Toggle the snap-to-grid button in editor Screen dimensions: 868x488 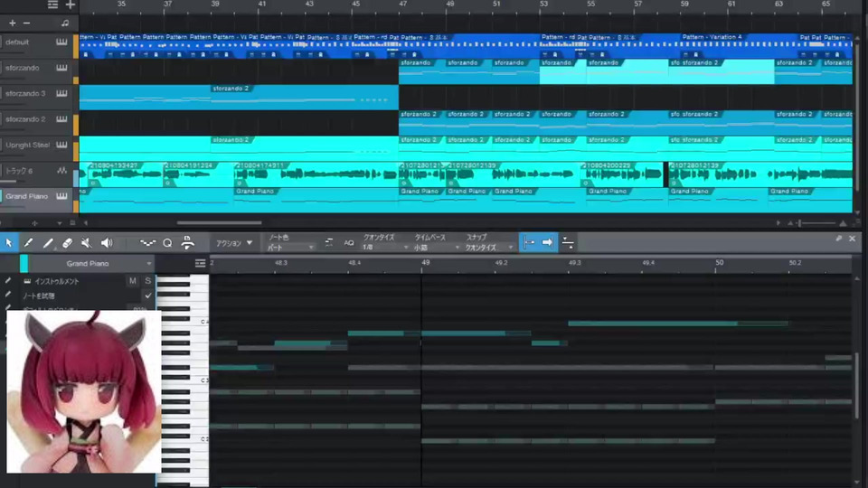click(x=529, y=242)
